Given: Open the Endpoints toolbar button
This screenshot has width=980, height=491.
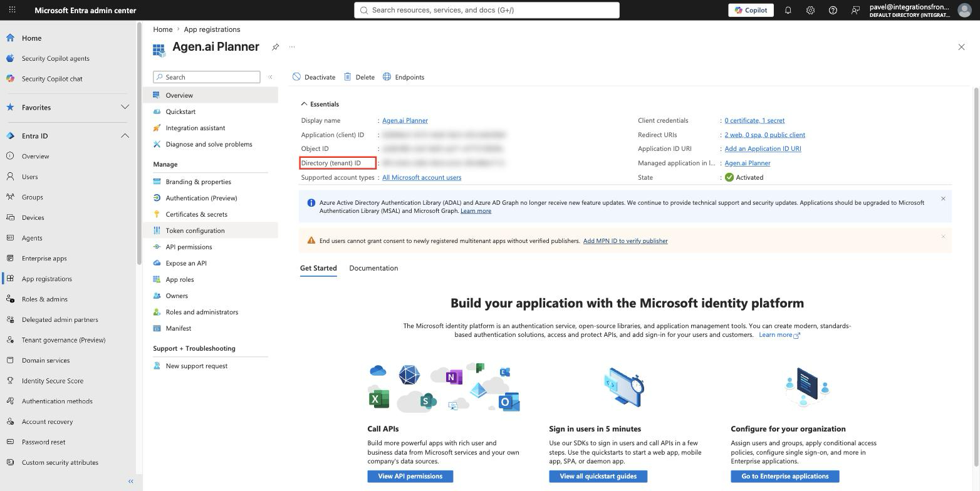Looking at the screenshot, I should coord(404,77).
